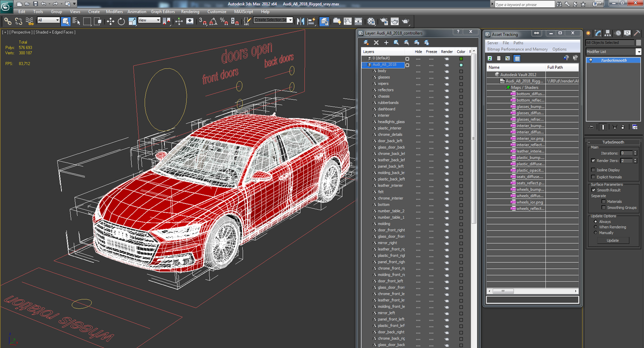Activate Select and Move tool
Screen dimensions: 644x348
[111, 21]
